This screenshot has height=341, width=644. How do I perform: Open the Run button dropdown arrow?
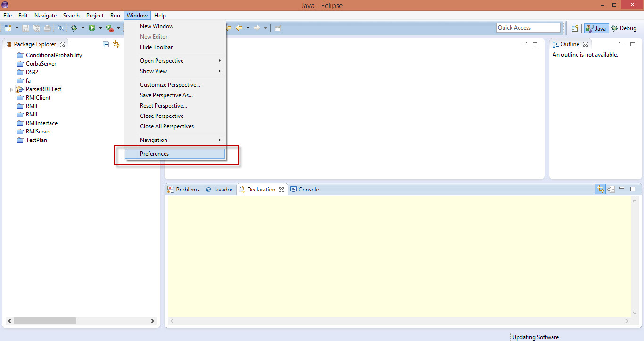100,28
